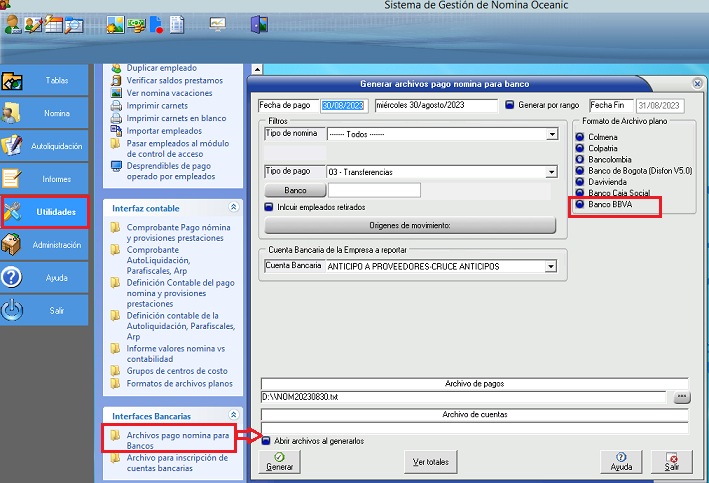Check Incluir empleados retirados
This screenshot has width=709, height=483.
(x=269, y=207)
